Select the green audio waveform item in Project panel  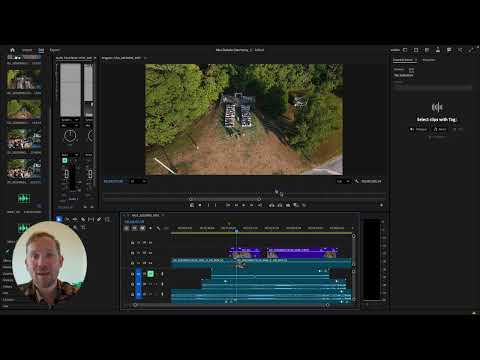pyautogui.click(x=24, y=199)
